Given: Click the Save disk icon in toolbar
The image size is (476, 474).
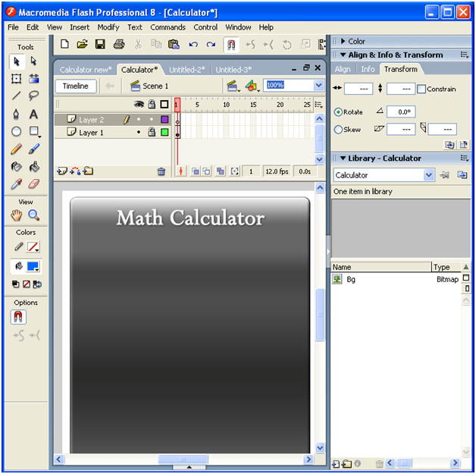Looking at the screenshot, I should point(100,45).
